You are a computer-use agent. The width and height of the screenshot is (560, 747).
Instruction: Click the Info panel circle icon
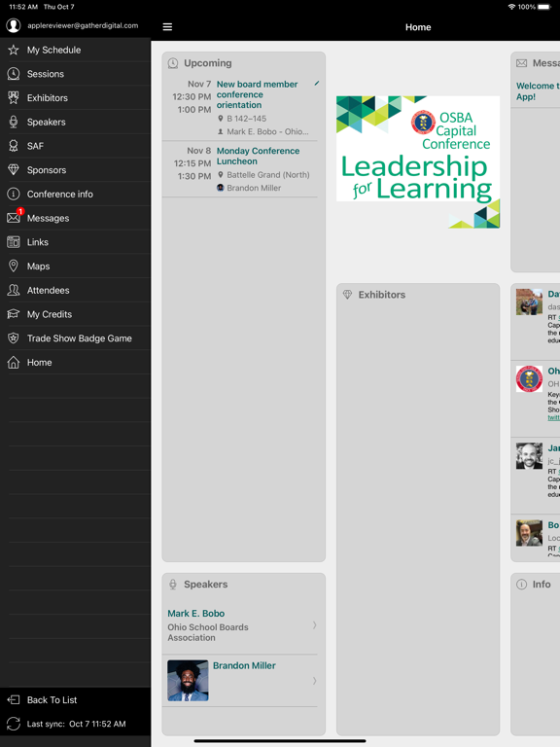pos(522,584)
